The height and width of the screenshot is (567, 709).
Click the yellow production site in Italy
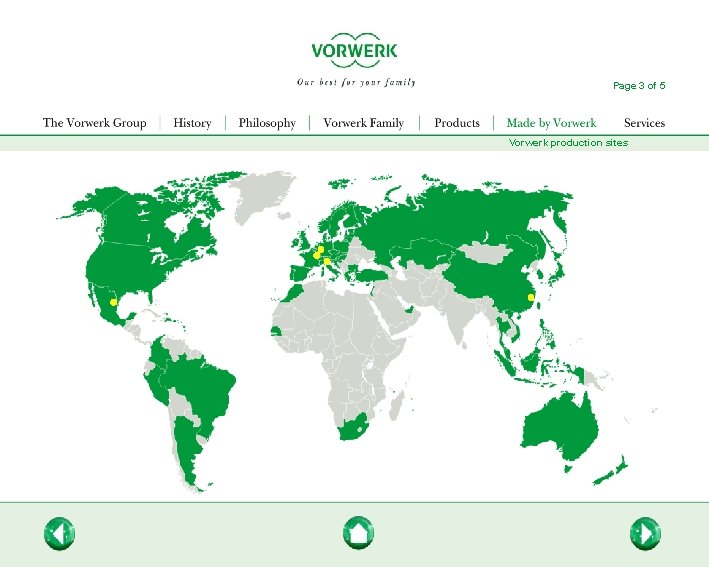pos(326,261)
